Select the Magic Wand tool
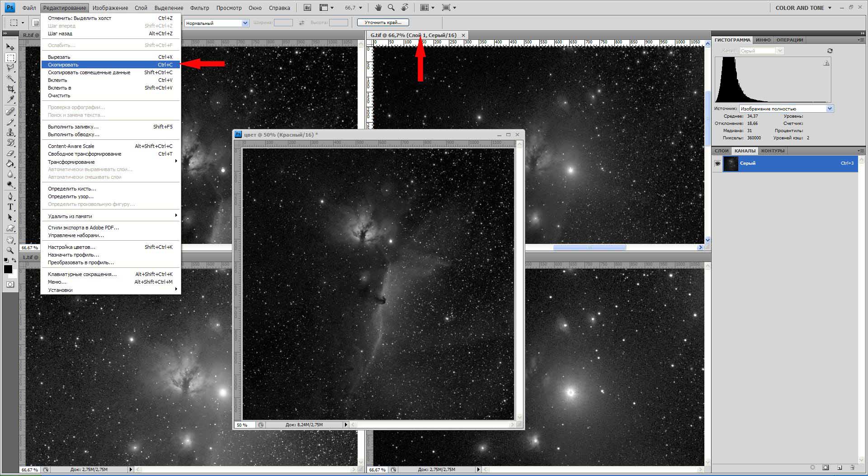The width and height of the screenshot is (868, 476). click(10, 78)
